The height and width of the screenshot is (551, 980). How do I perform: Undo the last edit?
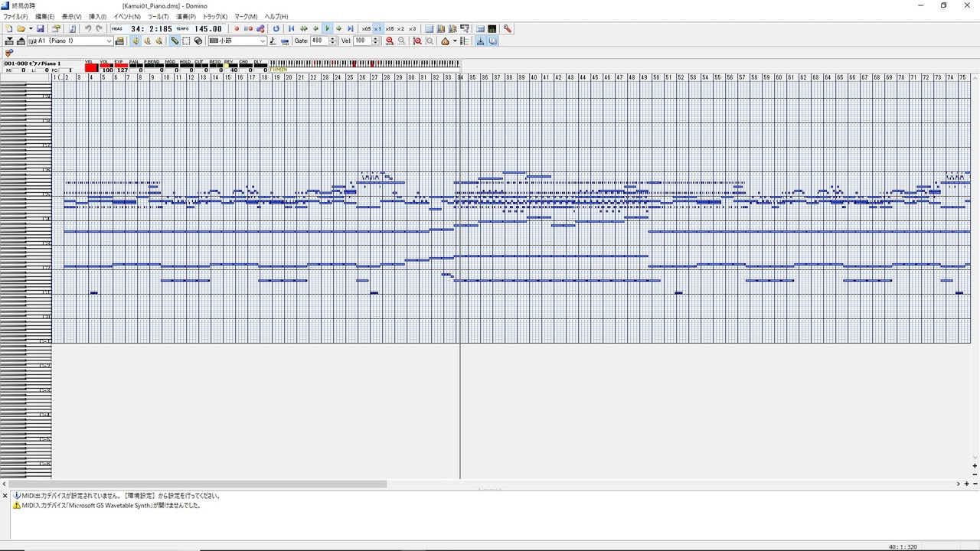[x=87, y=28]
